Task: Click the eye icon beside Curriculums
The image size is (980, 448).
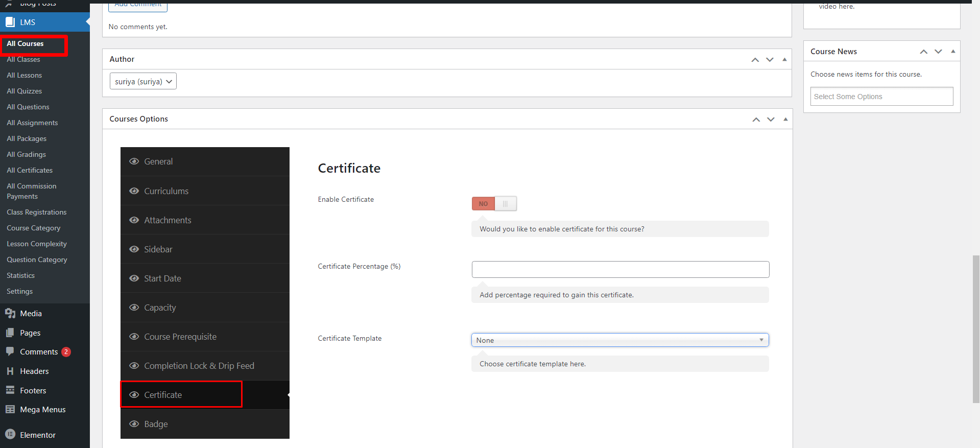Action: 134,191
